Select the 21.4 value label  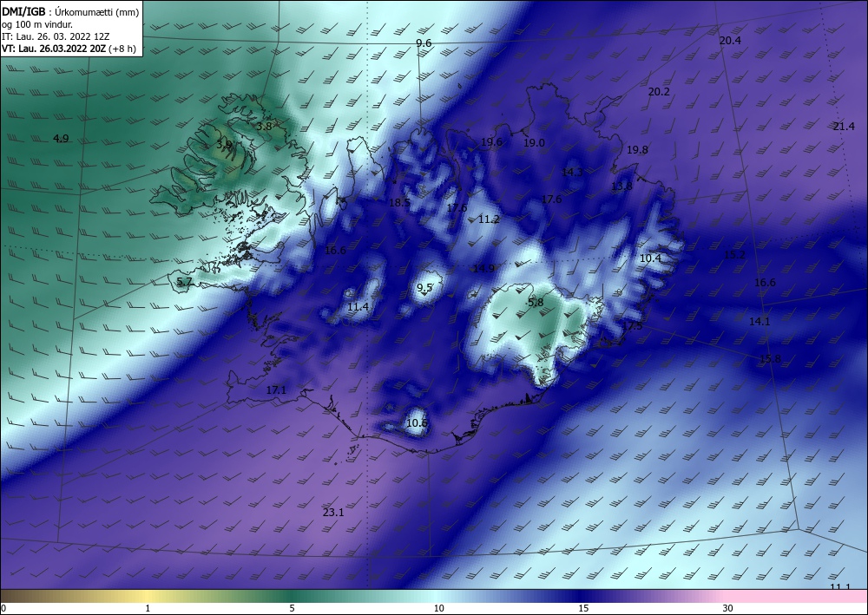pyautogui.click(x=844, y=126)
